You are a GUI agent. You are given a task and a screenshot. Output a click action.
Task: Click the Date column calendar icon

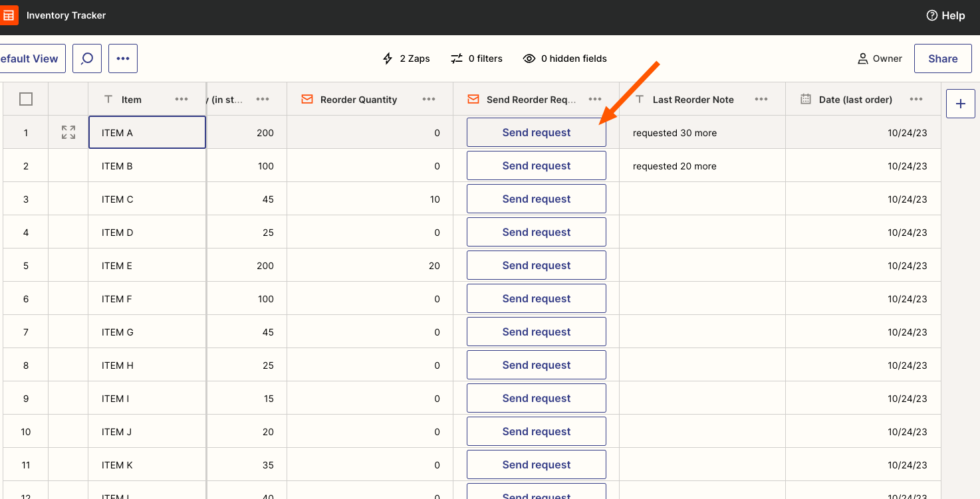click(806, 99)
